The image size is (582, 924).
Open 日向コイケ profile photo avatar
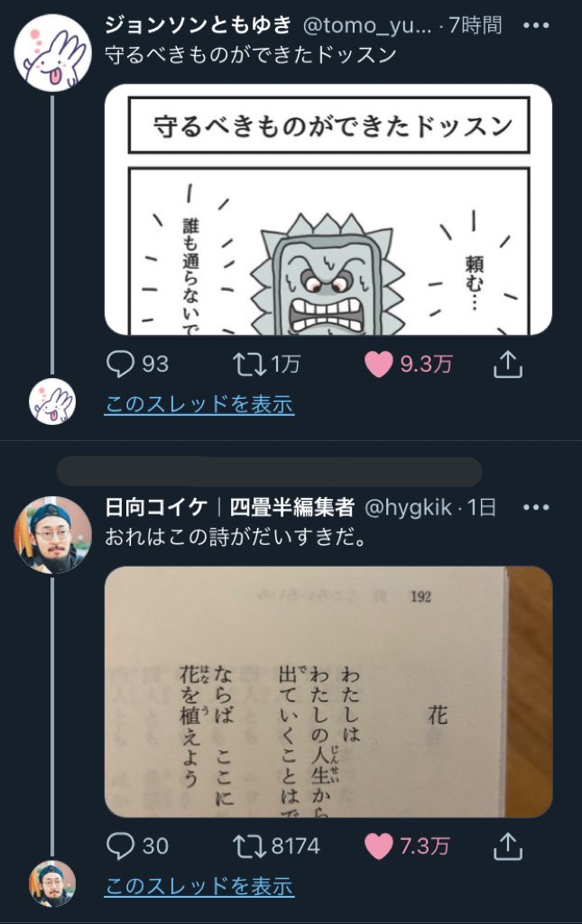pyautogui.click(x=52, y=534)
